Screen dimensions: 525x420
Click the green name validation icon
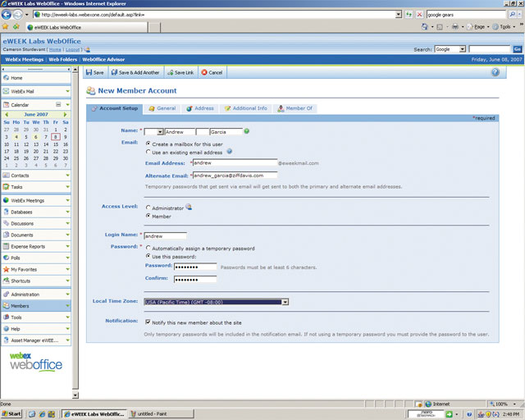coord(247,131)
